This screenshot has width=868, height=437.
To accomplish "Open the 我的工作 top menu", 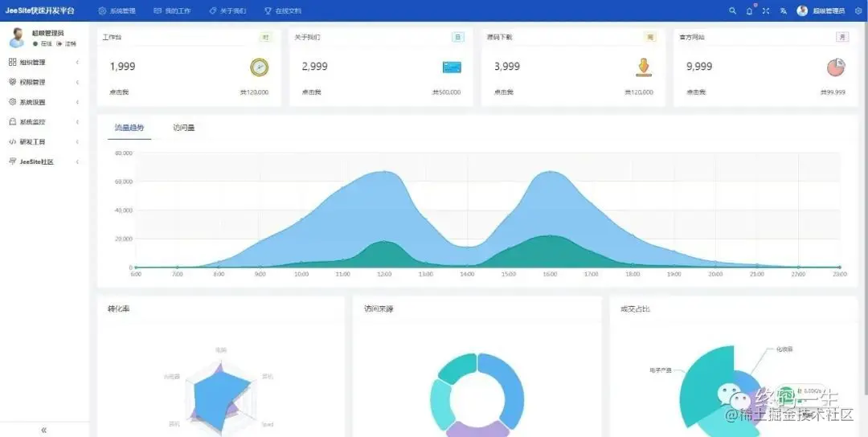I will [x=172, y=10].
